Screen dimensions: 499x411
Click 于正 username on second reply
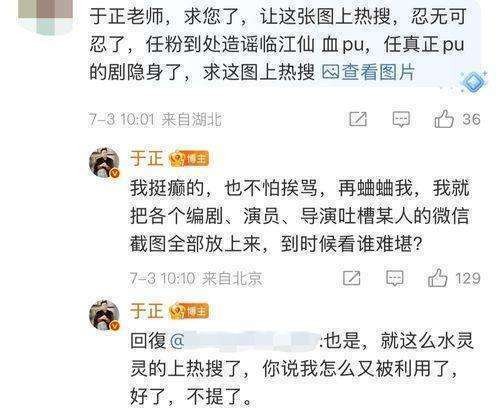pyautogui.click(x=147, y=311)
